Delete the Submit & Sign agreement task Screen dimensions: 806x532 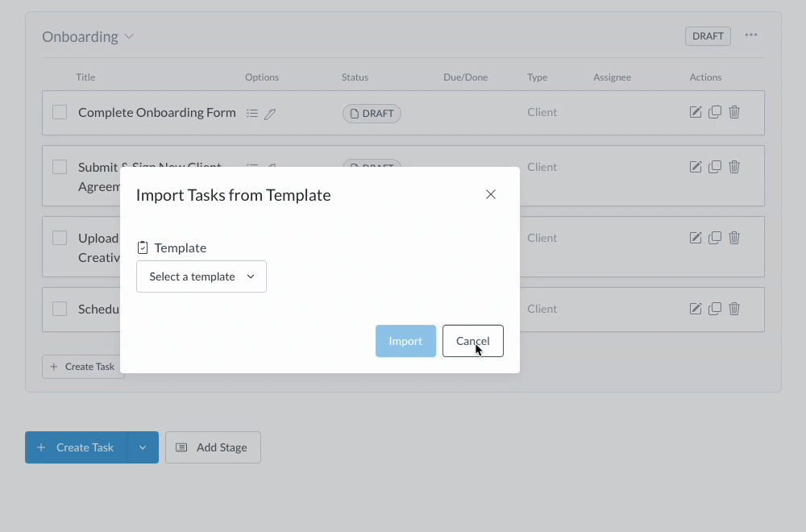point(734,167)
